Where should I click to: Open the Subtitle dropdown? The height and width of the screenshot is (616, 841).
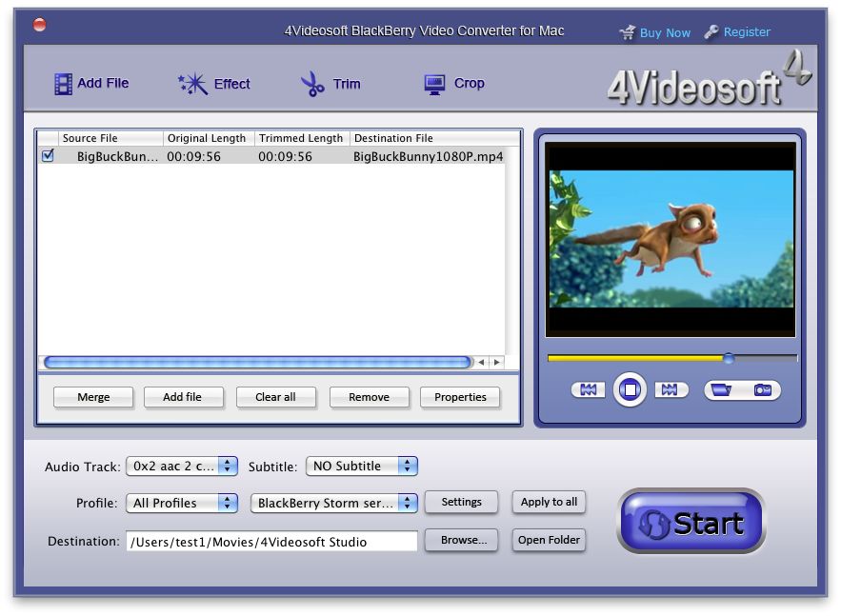pyautogui.click(x=362, y=466)
